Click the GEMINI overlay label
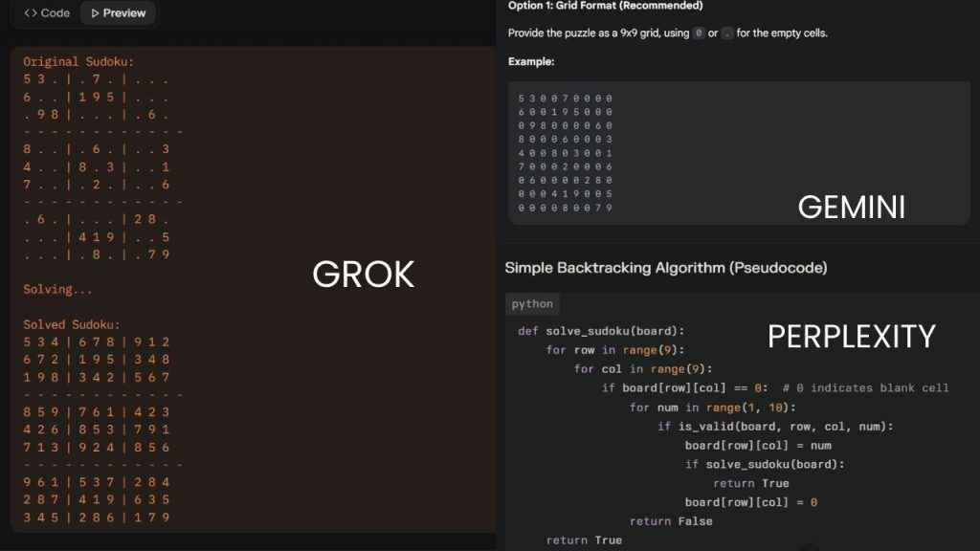The height and width of the screenshot is (551, 980). click(851, 207)
